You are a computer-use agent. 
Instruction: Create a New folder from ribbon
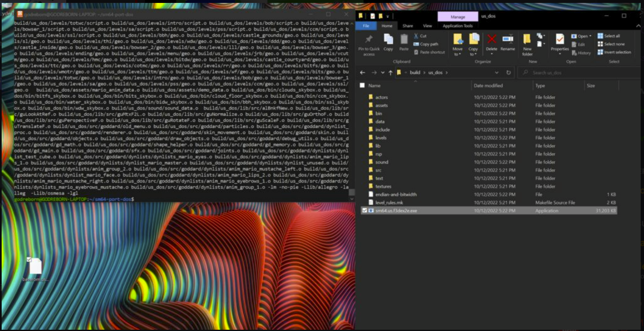527,45
